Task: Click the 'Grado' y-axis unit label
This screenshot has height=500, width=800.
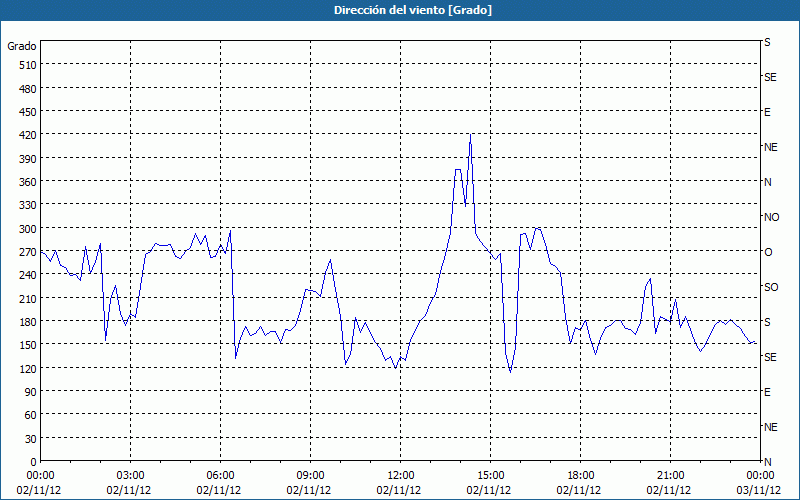Action: pos(22,46)
